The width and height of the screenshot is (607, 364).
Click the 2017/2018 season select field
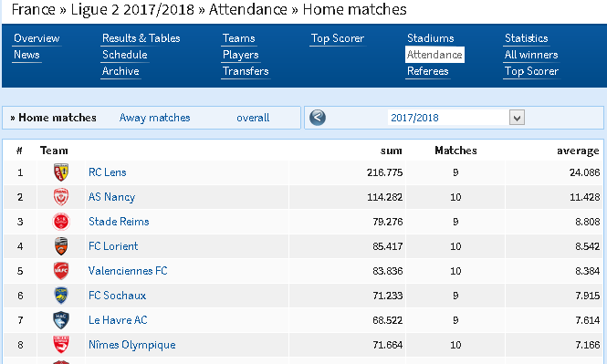(x=456, y=118)
